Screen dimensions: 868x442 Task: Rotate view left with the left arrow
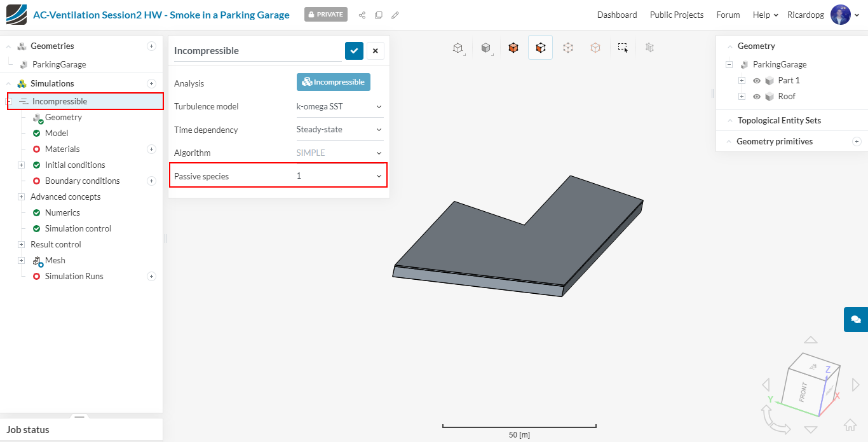tap(766, 385)
